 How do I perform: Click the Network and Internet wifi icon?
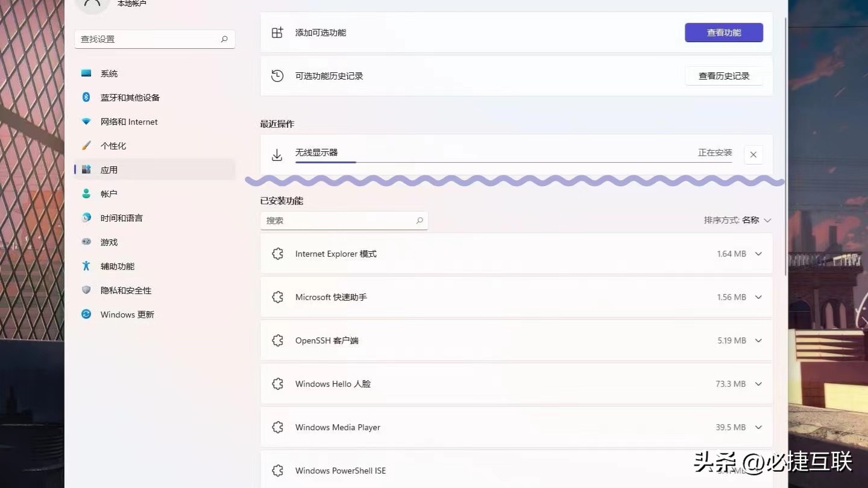click(x=86, y=121)
